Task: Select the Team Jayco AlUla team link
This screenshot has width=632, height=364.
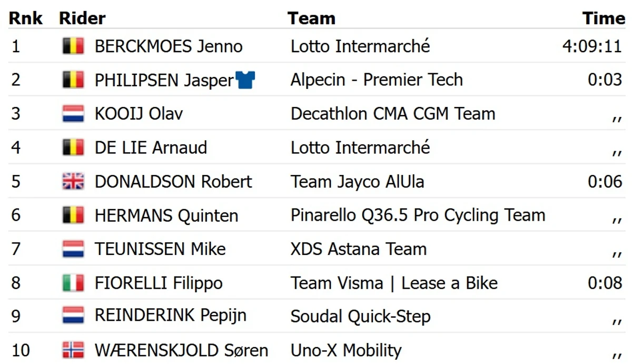Action: click(357, 182)
